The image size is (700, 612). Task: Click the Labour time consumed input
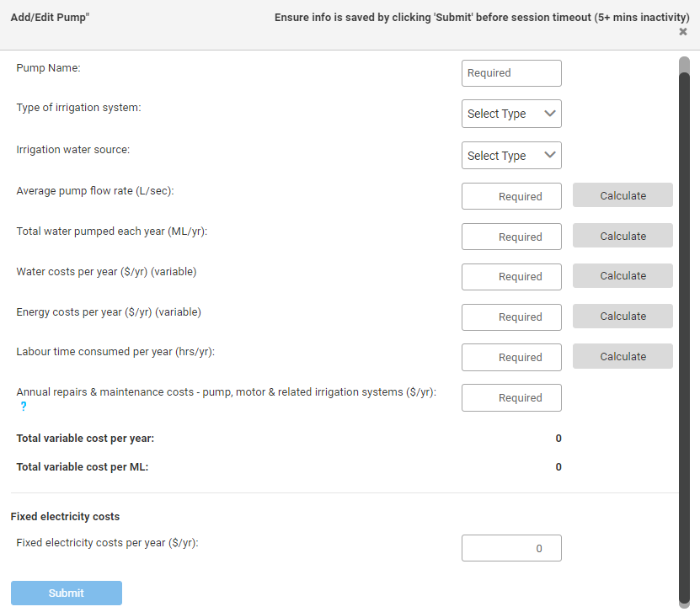coord(510,358)
